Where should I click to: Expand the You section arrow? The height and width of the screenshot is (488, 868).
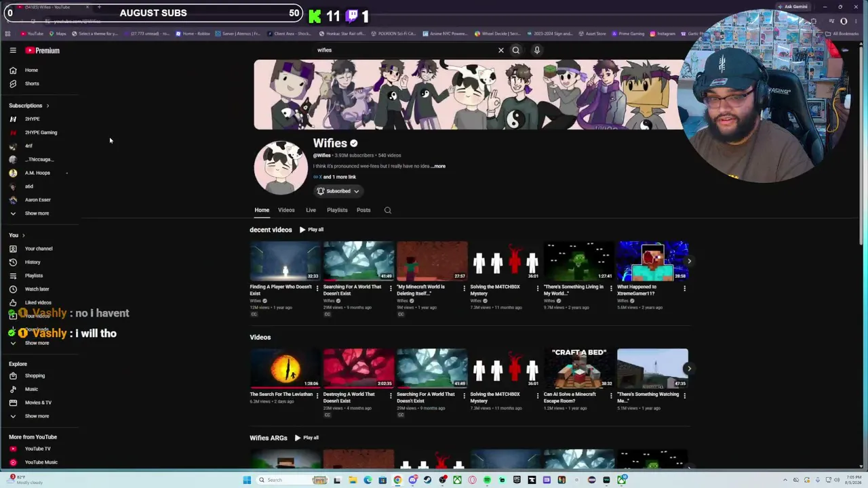[x=23, y=235]
